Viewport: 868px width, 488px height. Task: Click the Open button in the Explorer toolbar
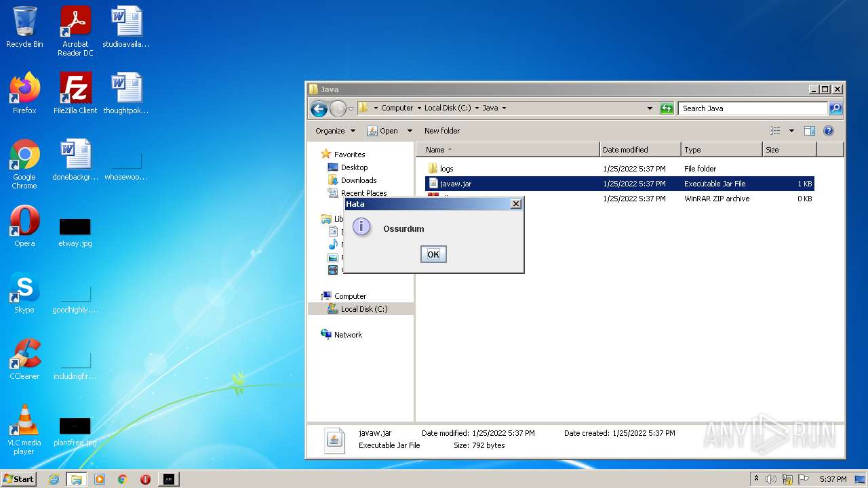coord(383,131)
